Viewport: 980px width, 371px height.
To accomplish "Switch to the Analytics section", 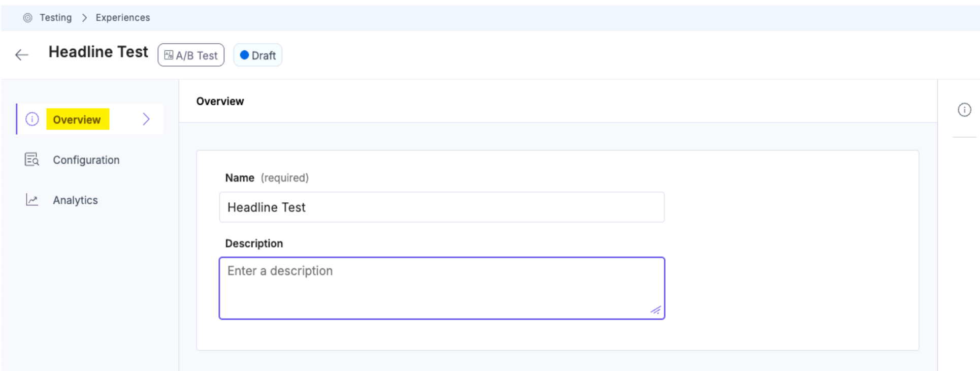I will [75, 200].
